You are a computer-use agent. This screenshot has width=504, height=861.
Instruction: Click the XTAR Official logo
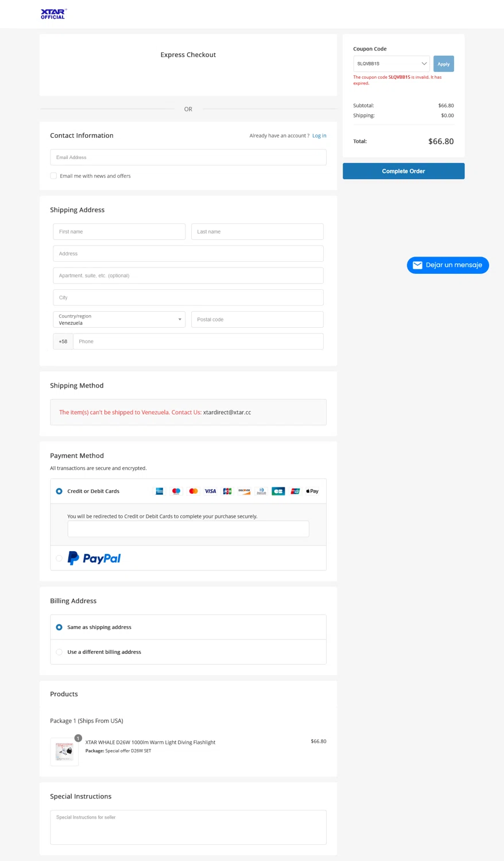coord(53,14)
